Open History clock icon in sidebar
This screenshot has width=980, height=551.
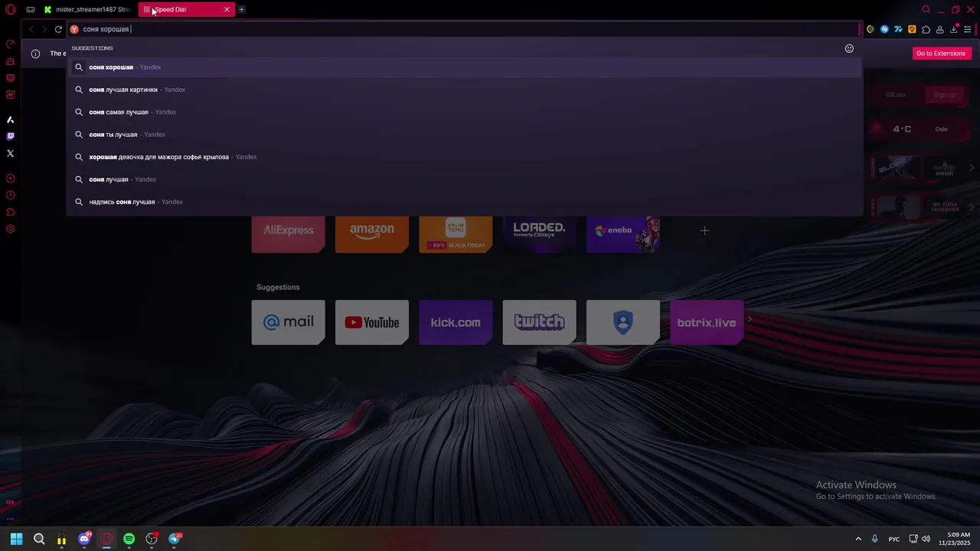(11, 195)
